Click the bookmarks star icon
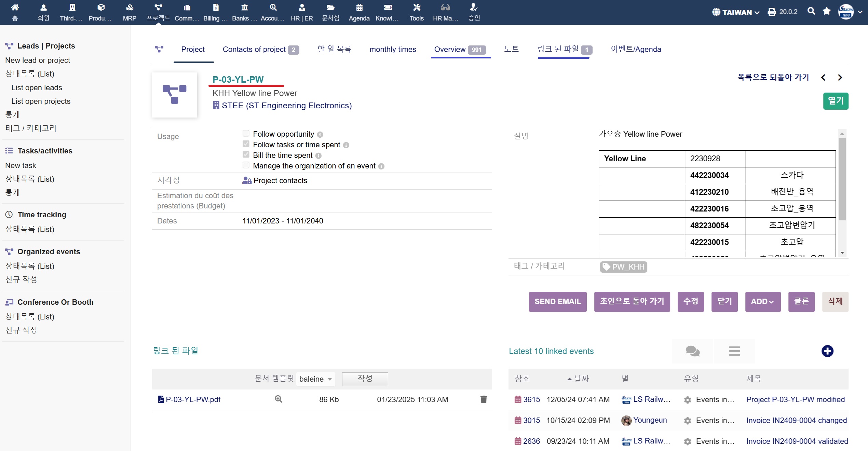 click(x=827, y=11)
